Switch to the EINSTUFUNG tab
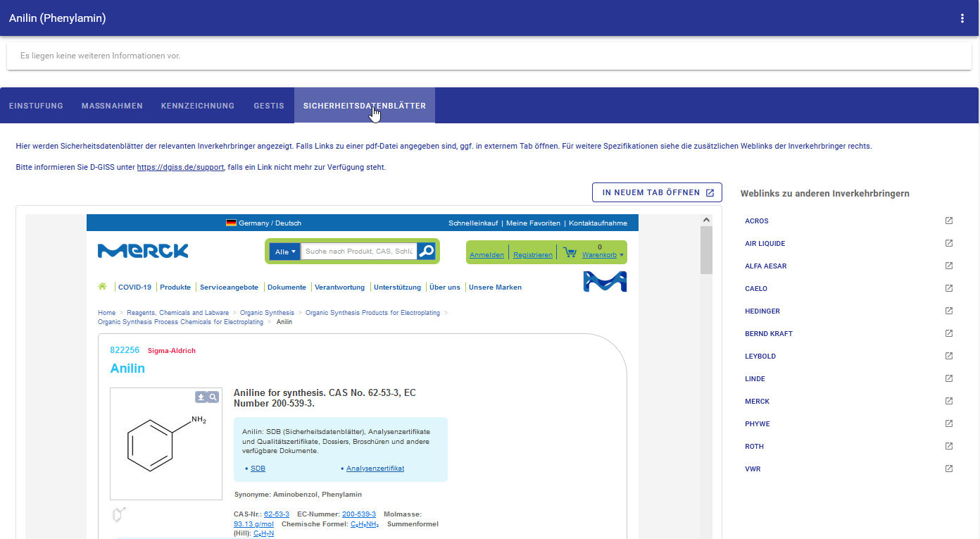This screenshot has width=980, height=539. [36, 106]
